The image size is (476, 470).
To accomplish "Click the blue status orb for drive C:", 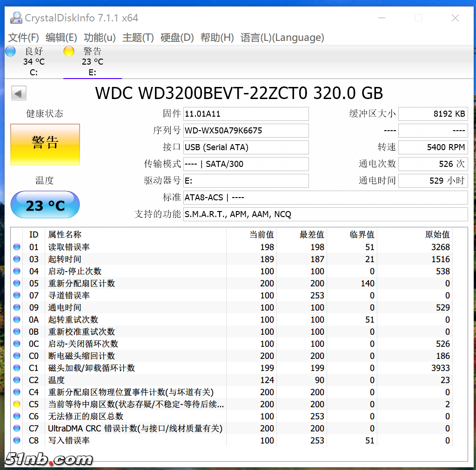I will click(10, 52).
